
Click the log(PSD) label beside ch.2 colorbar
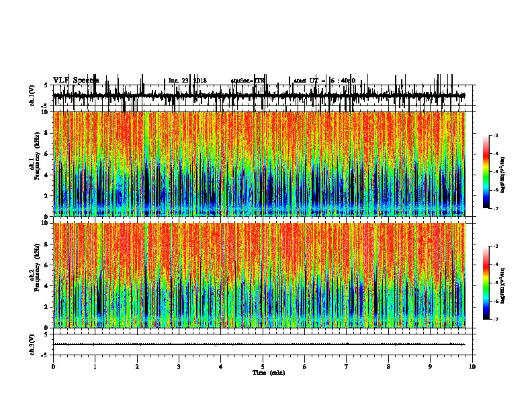[502, 286]
